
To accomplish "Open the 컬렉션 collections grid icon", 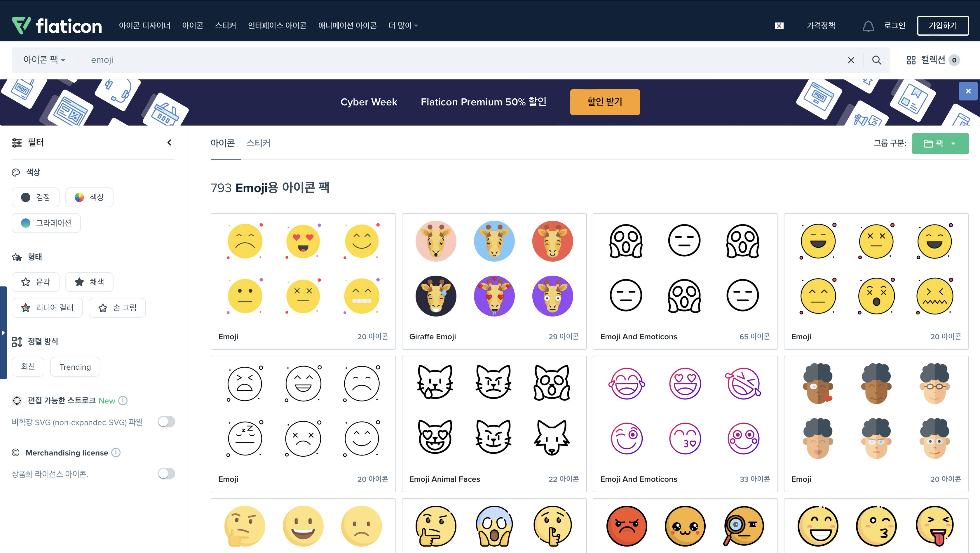I will (911, 60).
